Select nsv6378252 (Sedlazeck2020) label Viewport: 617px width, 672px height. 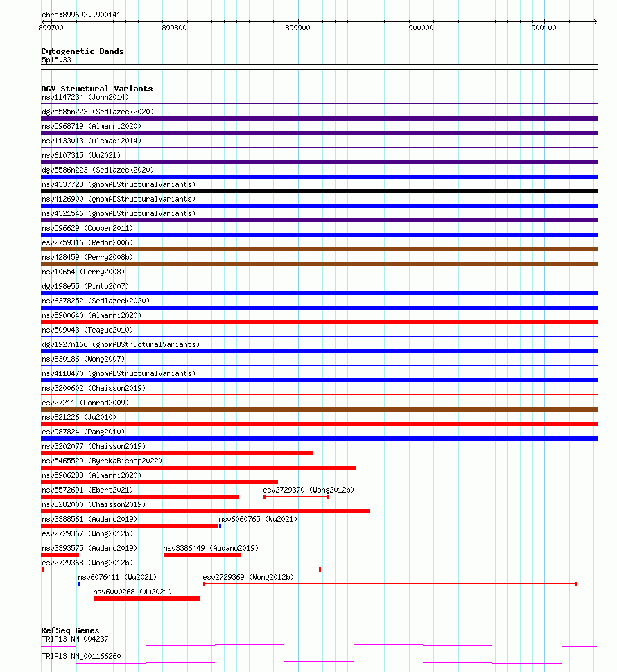(x=96, y=301)
